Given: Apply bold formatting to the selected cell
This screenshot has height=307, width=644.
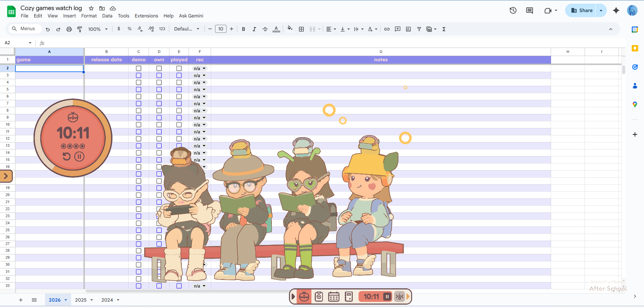Looking at the screenshot, I should pos(243,29).
